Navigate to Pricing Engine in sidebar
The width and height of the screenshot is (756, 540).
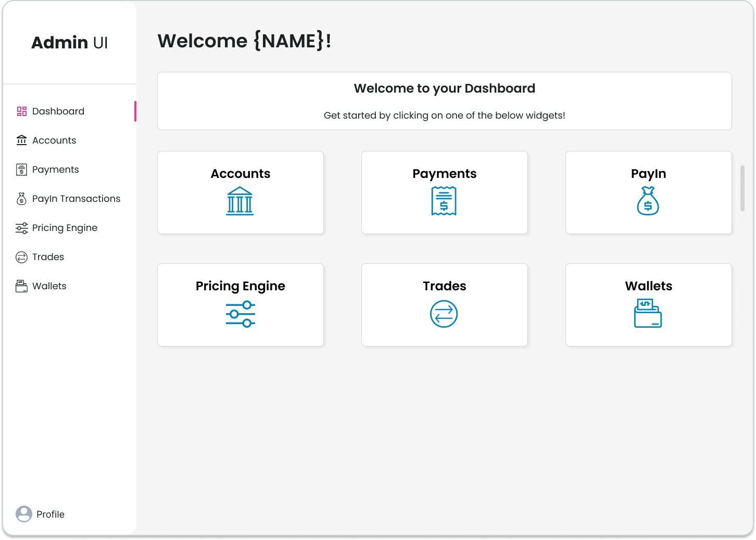click(65, 228)
